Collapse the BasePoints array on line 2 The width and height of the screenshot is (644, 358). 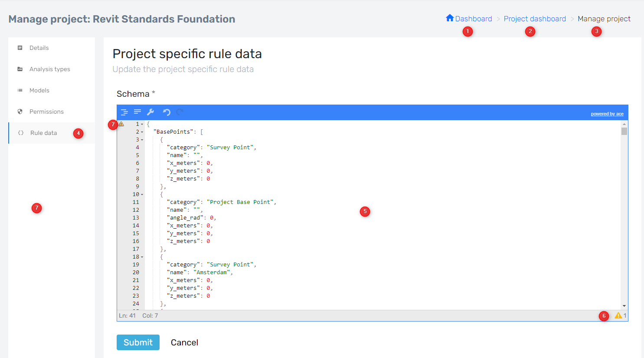(x=142, y=131)
